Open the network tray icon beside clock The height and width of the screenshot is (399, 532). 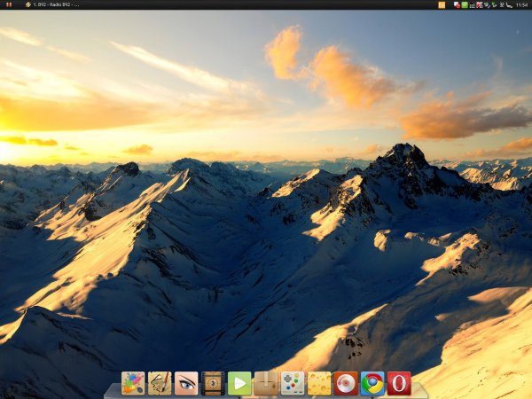click(x=509, y=4)
